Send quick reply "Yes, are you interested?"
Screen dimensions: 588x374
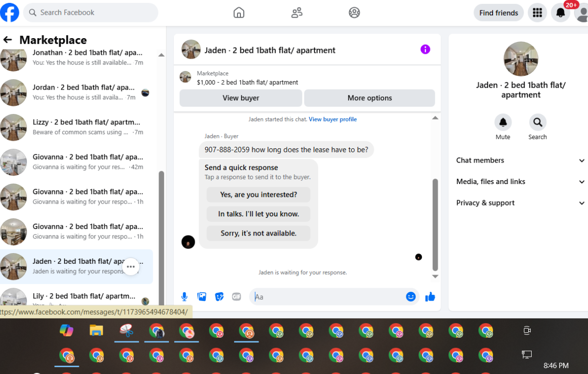pyautogui.click(x=259, y=194)
